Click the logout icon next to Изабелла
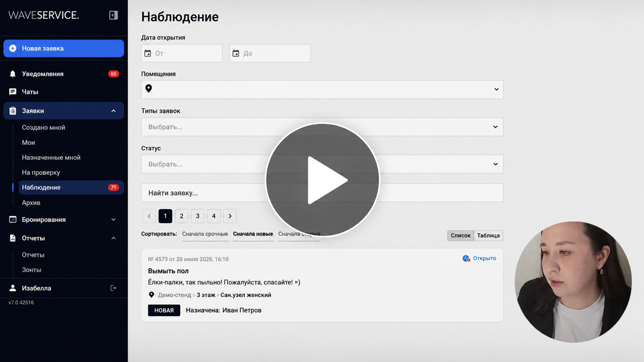Screen dimensions: 644x362 (x=113, y=288)
